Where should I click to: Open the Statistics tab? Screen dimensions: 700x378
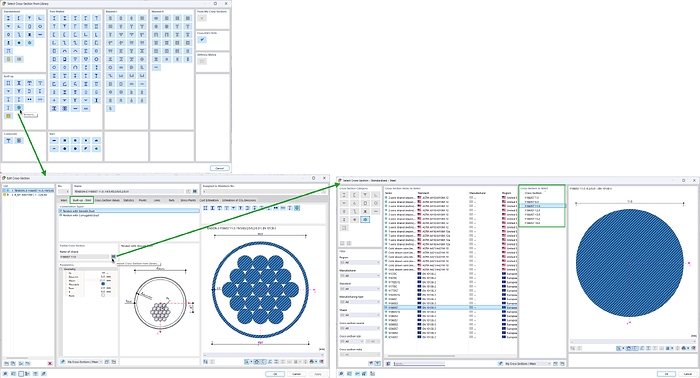coord(129,200)
